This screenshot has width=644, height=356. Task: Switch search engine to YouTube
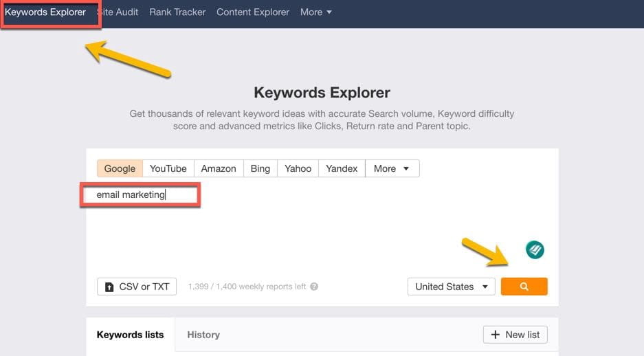point(168,168)
